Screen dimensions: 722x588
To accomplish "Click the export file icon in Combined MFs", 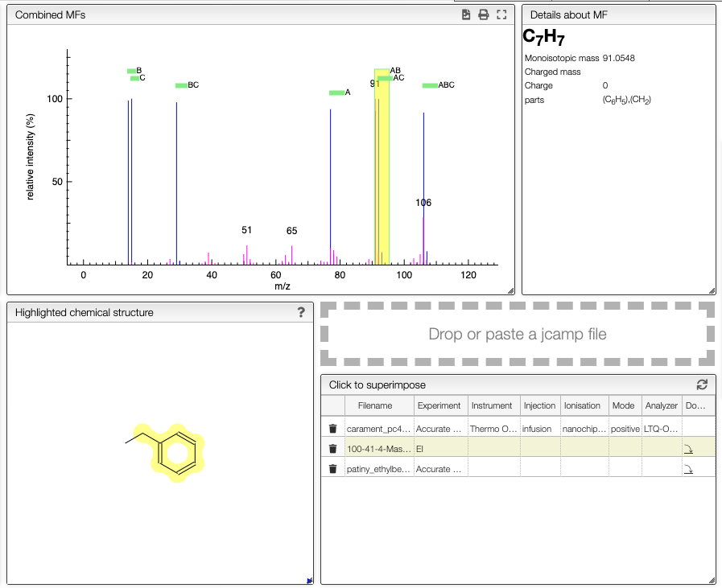I will pos(466,14).
